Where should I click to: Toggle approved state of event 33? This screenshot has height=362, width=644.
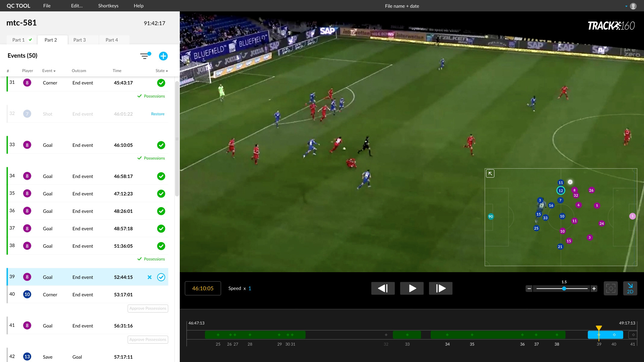click(x=161, y=145)
